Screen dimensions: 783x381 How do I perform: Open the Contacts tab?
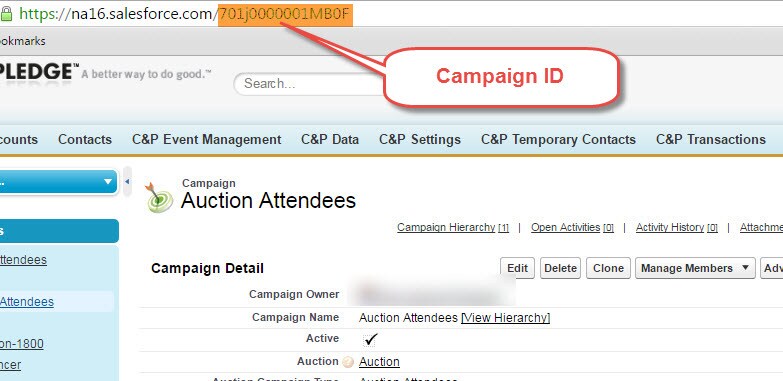point(85,139)
